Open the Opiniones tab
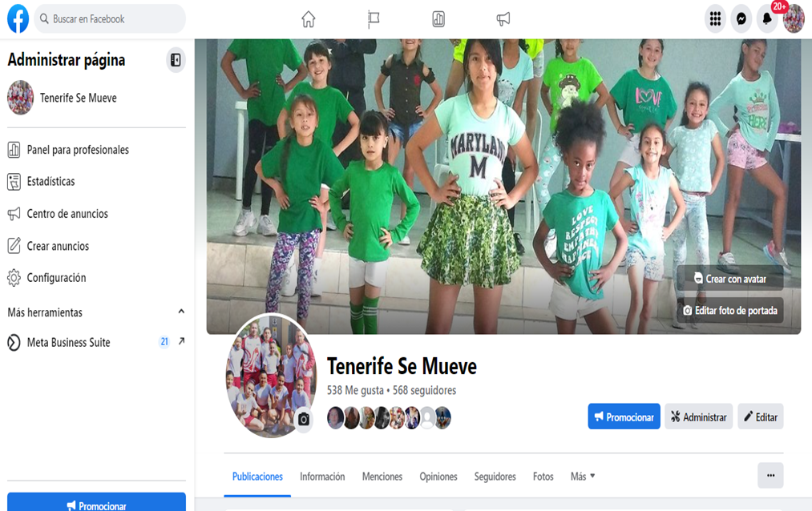This screenshot has height=511, width=812. 438,476
